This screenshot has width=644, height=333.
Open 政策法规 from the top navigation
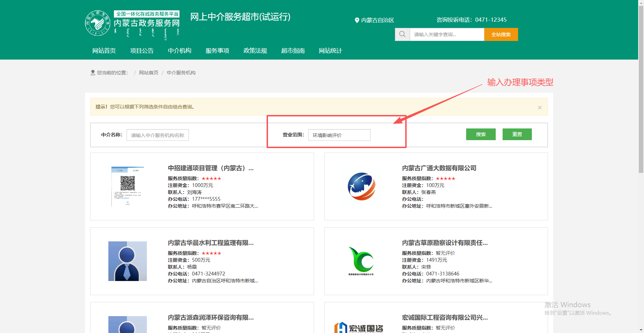pos(255,51)
